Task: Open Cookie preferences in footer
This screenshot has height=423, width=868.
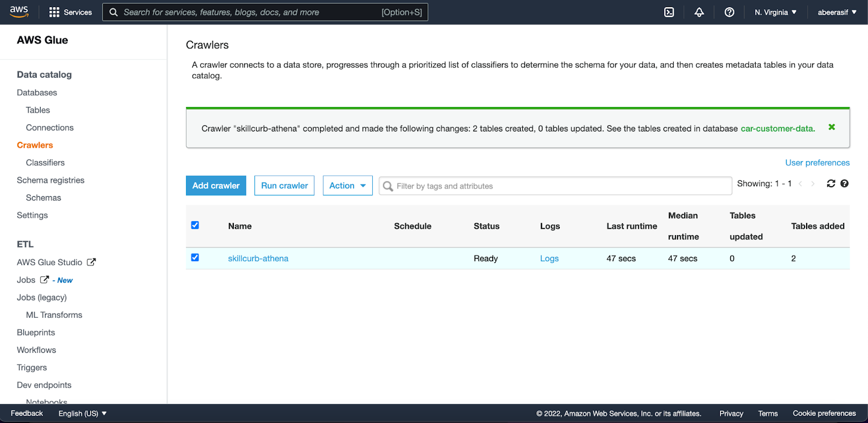Action: pyautogui.click(x=824, y=413)
